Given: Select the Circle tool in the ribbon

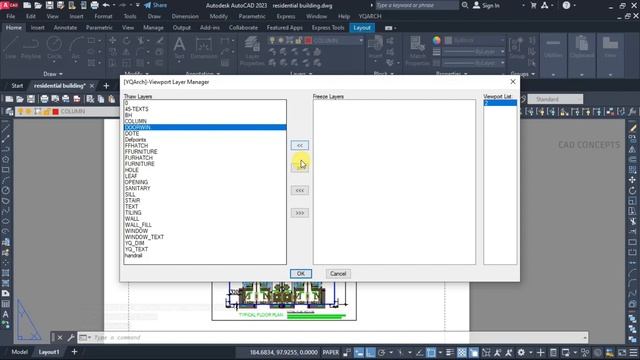Looking at the screenshot, I should 54,48.
